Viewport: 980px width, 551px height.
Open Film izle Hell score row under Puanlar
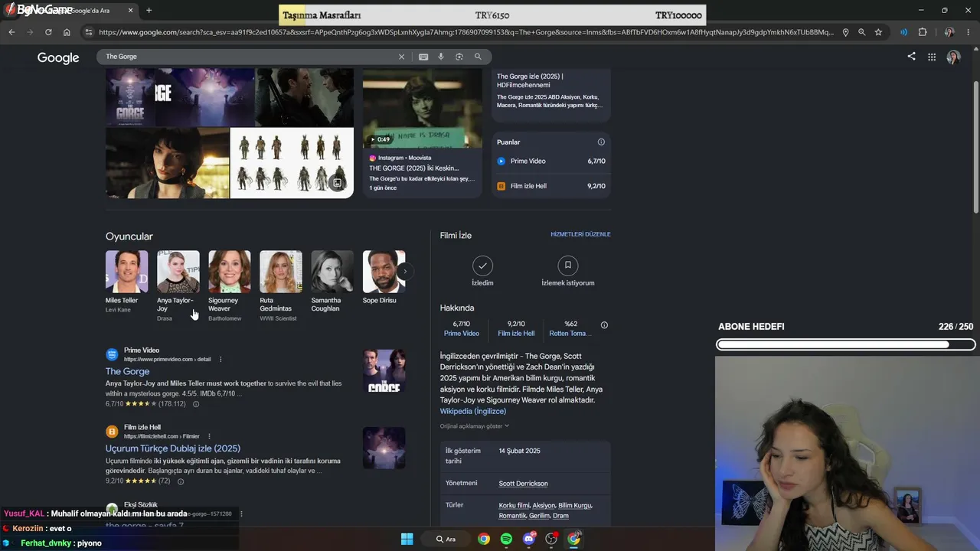(x=551, y=186)
